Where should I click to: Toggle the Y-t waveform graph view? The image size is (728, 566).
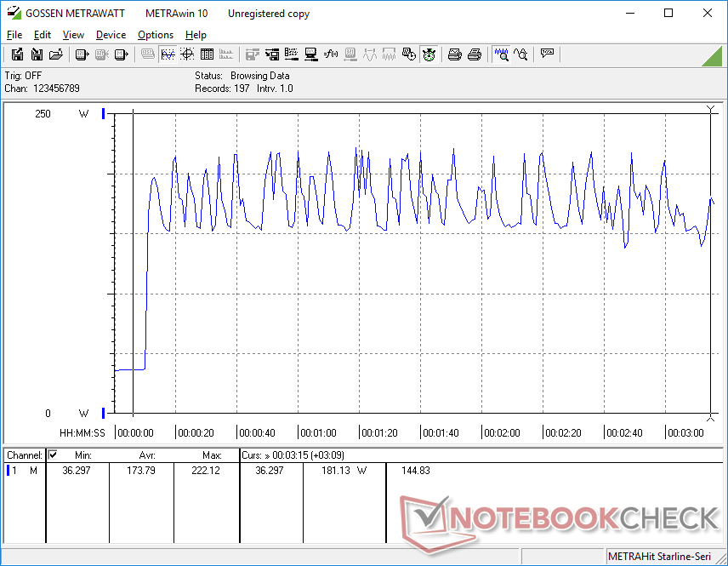point(168,54)
